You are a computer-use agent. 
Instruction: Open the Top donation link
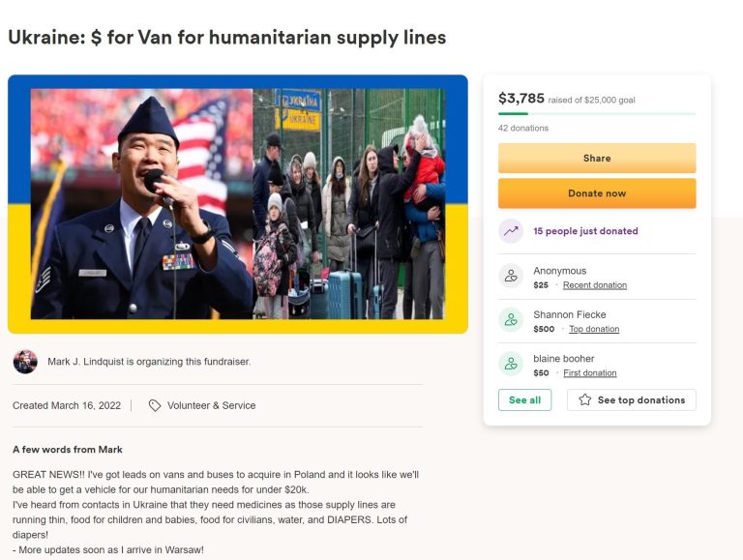pos(594,329)
